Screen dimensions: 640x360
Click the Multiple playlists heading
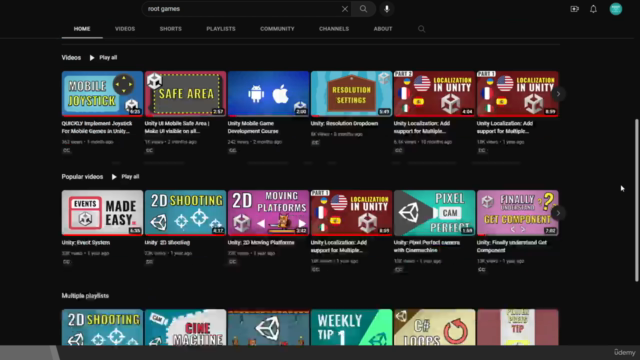[85, 296]
